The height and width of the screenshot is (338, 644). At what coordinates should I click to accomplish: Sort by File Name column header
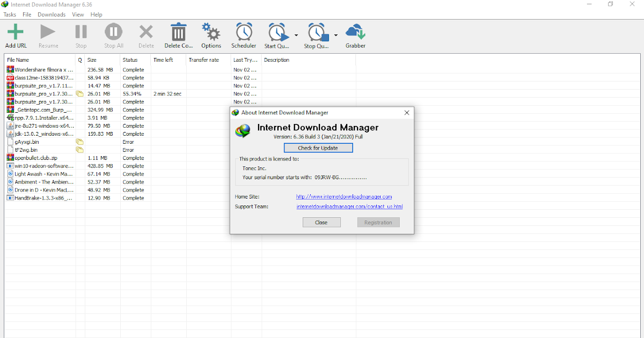pos(40,60)
